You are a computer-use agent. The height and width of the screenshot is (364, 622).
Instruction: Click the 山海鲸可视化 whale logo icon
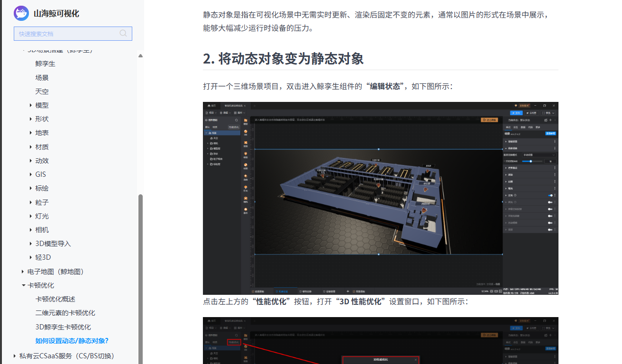pyautogui.click(x=21, y=13)
